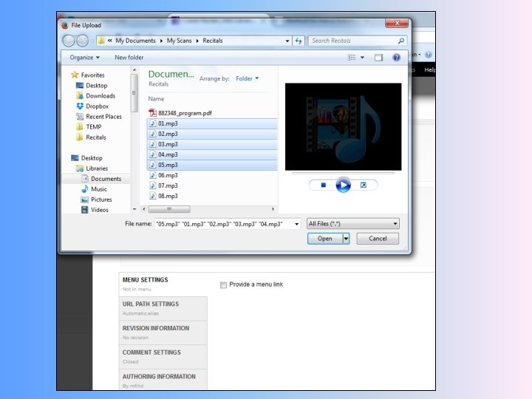The image size is (532, 399).
Task: Click the refresh button beside address bar
Action: [x=299, y=41]
